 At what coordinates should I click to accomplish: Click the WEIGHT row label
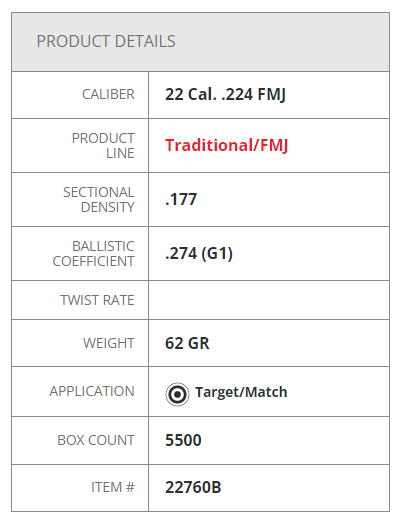point(109,343)
